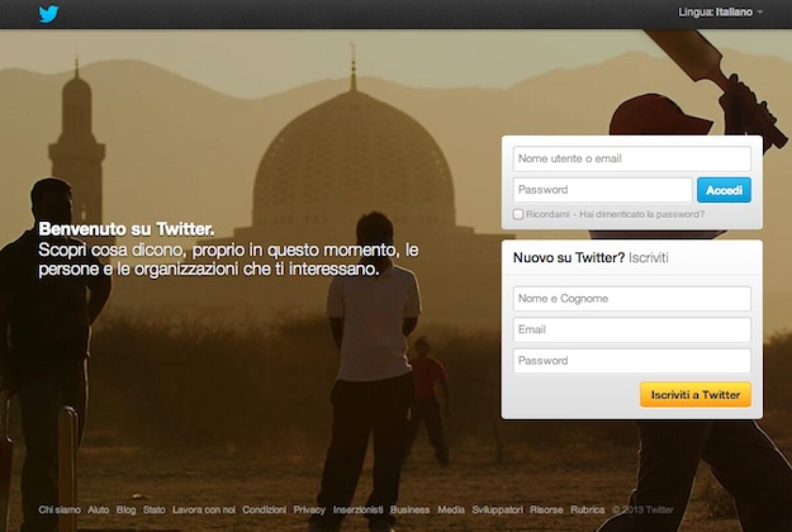The height and width of the screenshot is (532, 792).
Task: Open the Blog footer link
Action: (x=126, y=510)
